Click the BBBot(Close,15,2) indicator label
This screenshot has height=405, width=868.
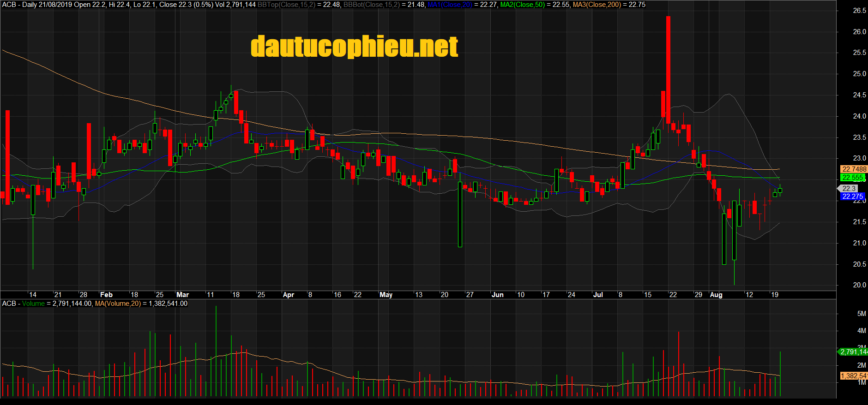tap(371, 5)
